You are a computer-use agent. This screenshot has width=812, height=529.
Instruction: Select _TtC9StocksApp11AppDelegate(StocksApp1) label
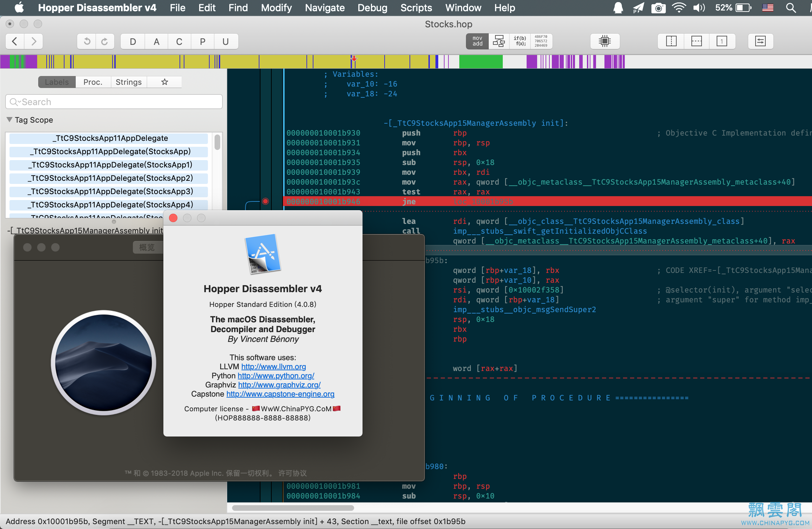[x=109, y=165]
